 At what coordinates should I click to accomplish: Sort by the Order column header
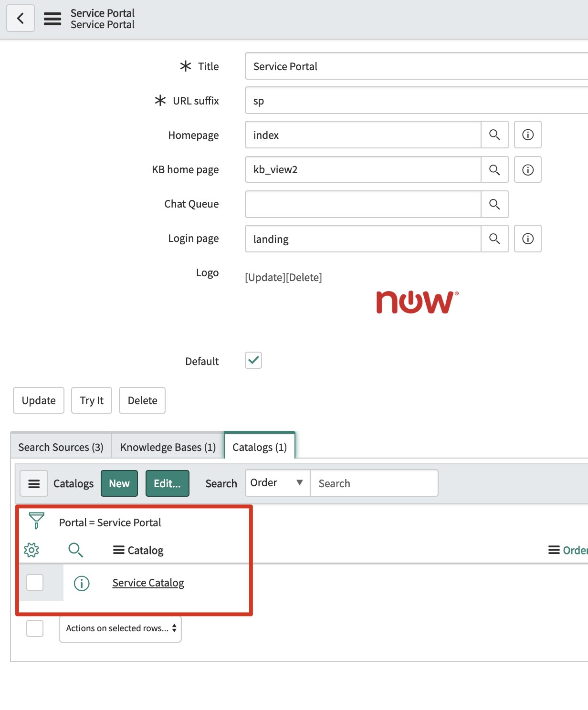[576, 550]
